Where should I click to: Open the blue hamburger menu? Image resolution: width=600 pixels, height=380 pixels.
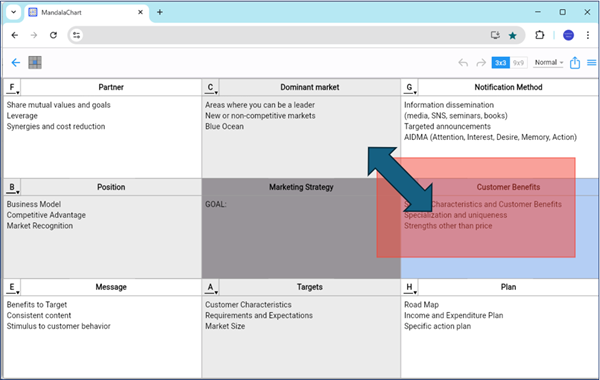pos(592,62)
